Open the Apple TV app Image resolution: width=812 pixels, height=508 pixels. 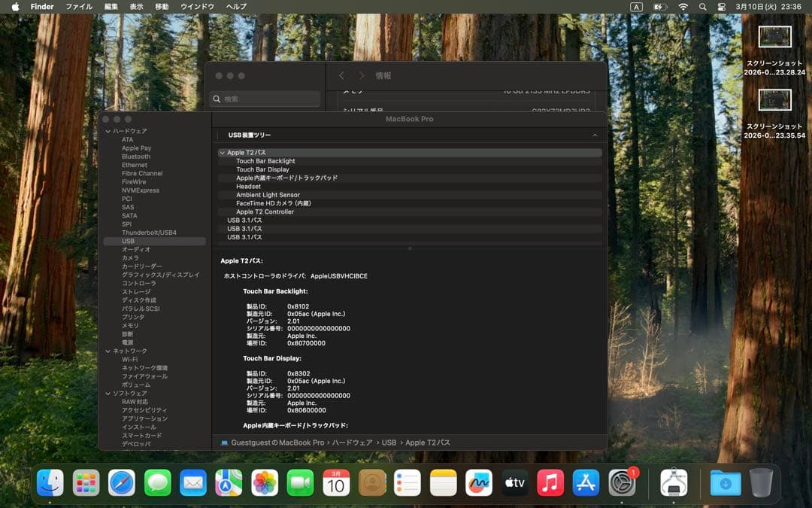click(x=515, y=482)
